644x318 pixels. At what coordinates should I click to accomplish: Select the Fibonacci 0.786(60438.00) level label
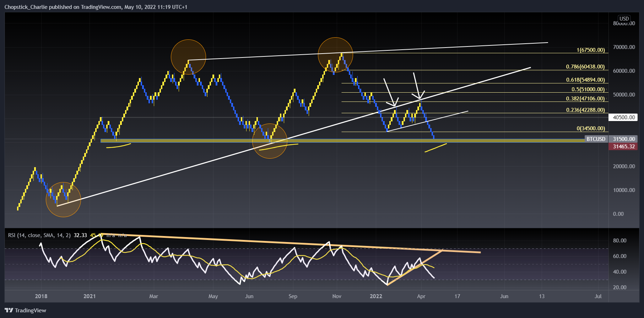(x=585, y=67)
